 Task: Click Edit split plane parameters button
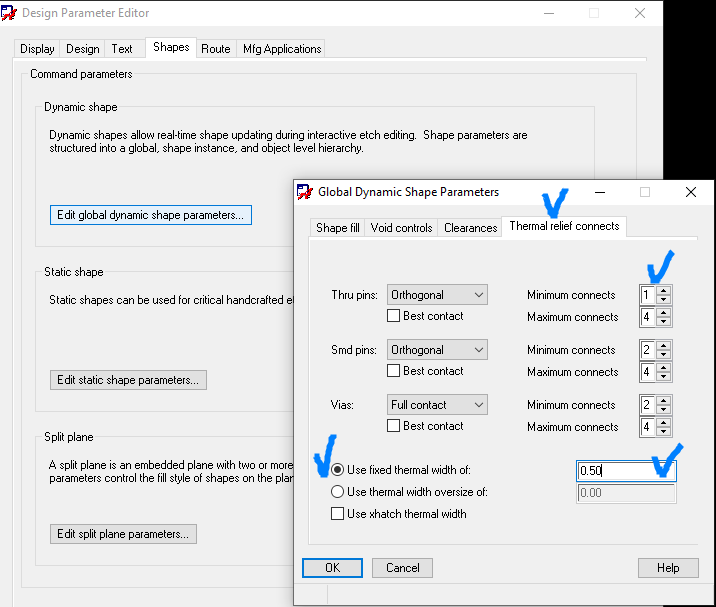(x=123, y=534)
